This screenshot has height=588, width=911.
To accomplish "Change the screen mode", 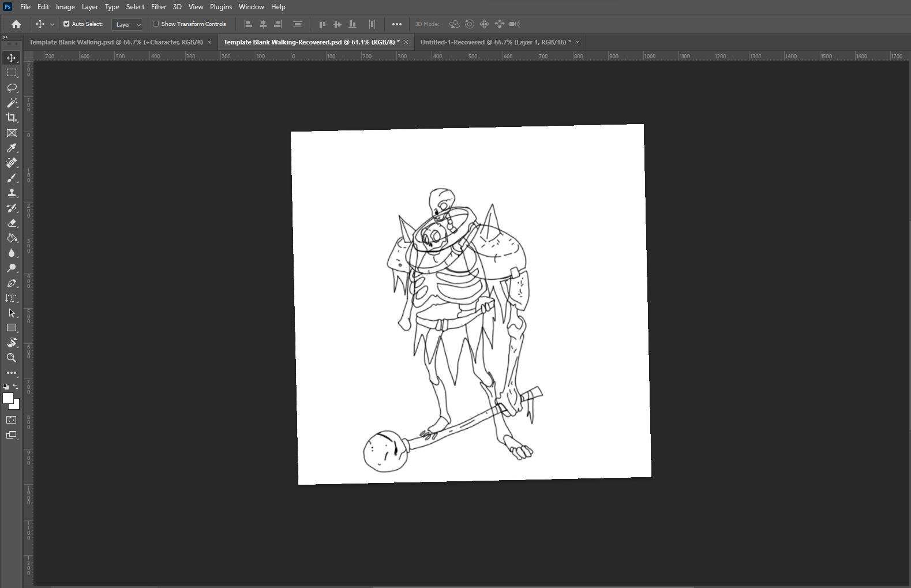I will 12,435.
